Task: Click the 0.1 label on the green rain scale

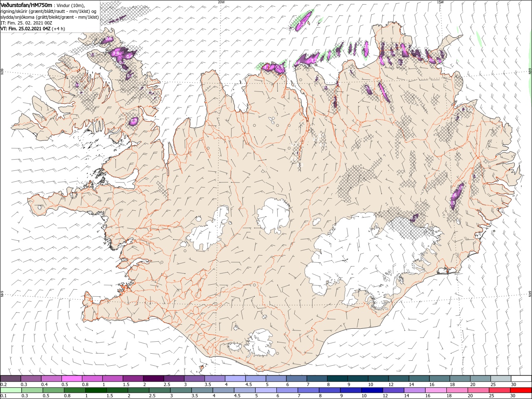Action: tap(3, 396)
